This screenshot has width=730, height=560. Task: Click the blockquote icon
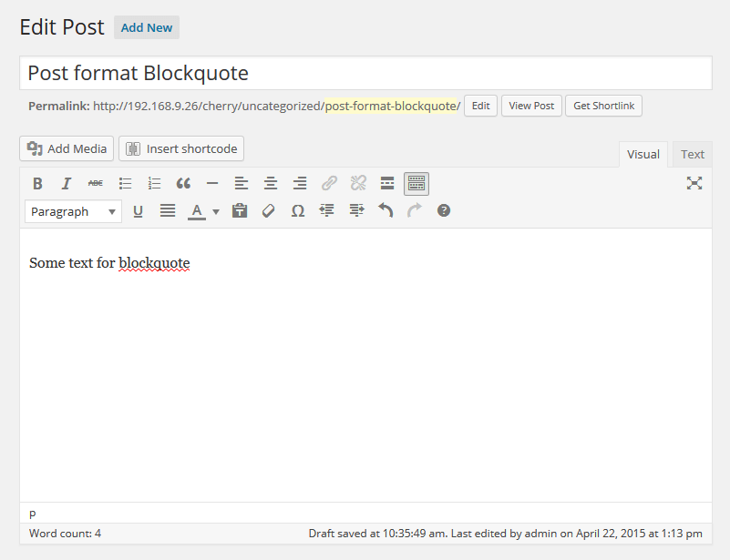tap(183, 183)
